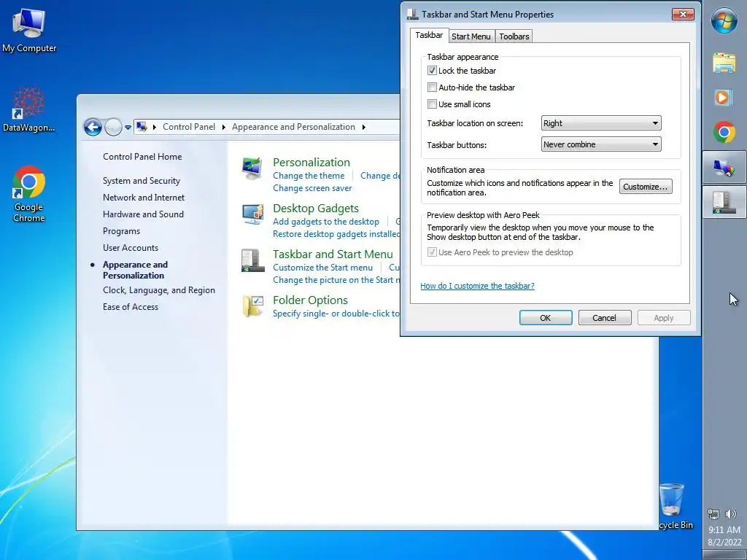This screenshot has width=747, height=560.
Task: Enable Auto-hide the taskbar
Action: (432, 87)
